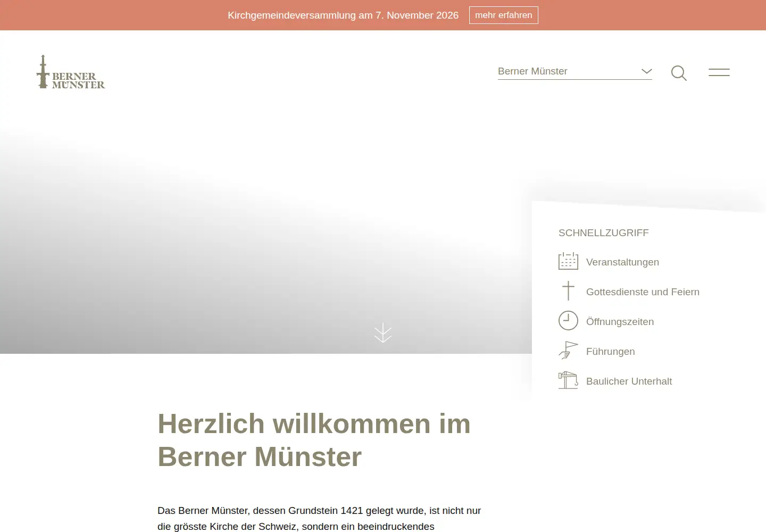Open the Veranstaltungen quick link

tap(622, 262)
